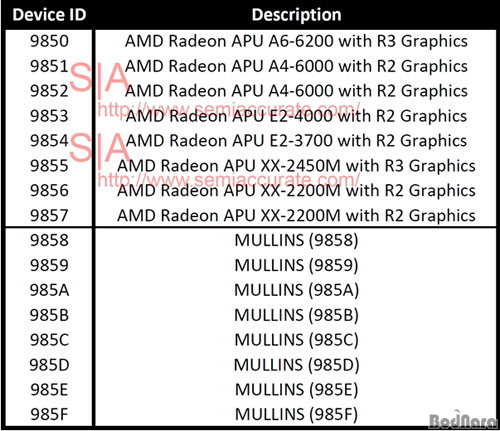Click device ID 985D cell
The height and width of the screenshot is (431, 500).
click(49, 365)
